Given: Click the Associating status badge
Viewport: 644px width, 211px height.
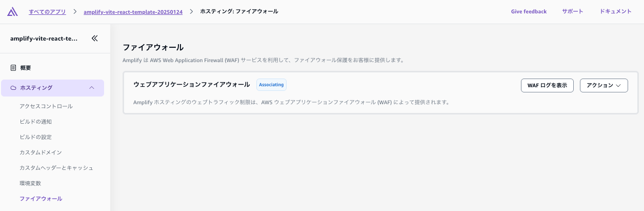Looking at the screenshot, I should pyautogui.click(x=271, y=85).
